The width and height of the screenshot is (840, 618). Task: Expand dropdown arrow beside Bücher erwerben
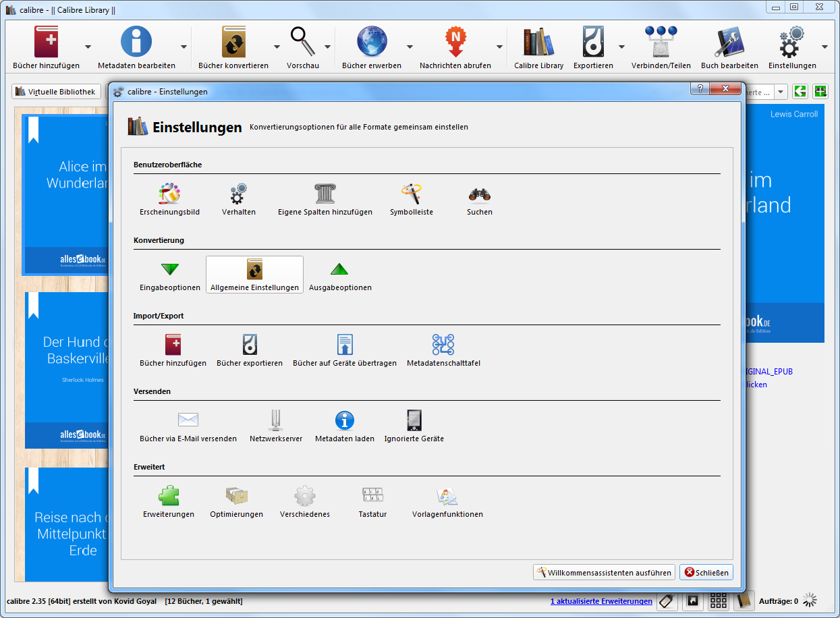tap(410, 47)
